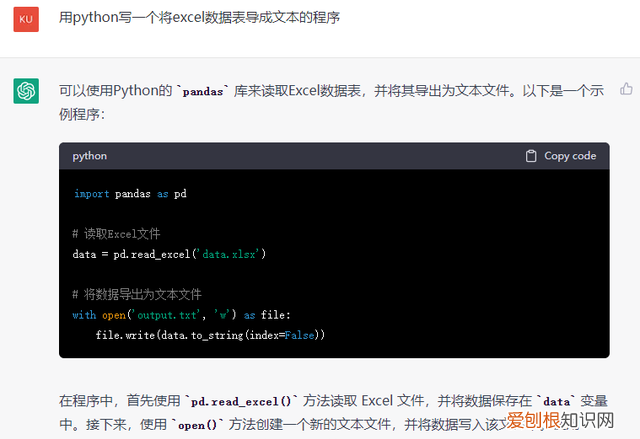
Task: Click the inline `data` variable text
Action: 556,401
